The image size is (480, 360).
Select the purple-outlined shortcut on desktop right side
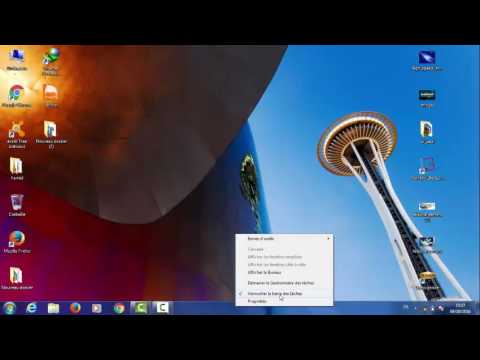click(427, 169)
